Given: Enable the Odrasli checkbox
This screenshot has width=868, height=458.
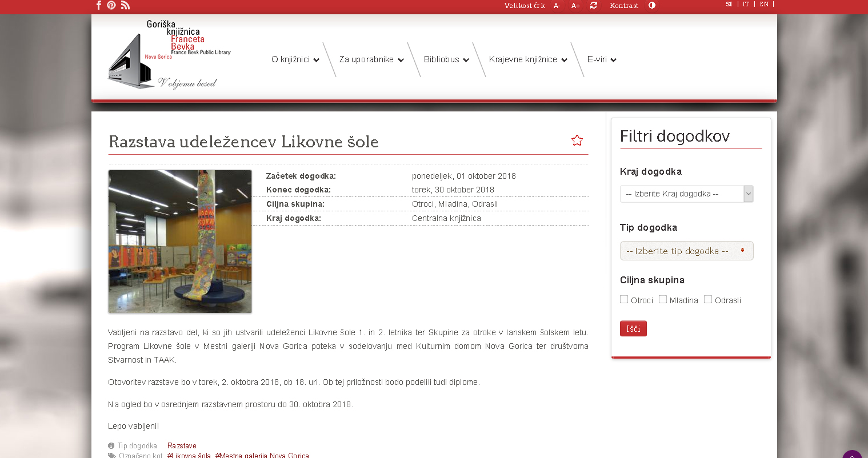Looking at the screenshot, I should [708, 299].
